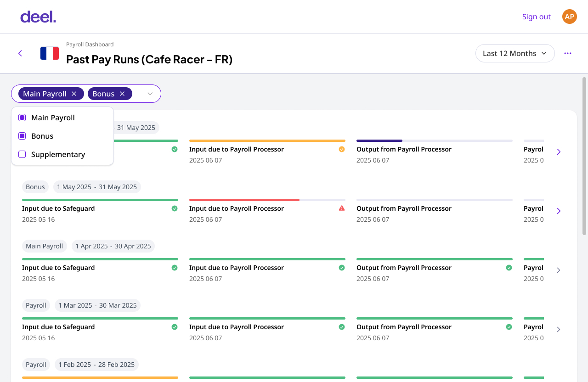Select the Payroll tag for February 2025
This screenshot has height=382, width=588.
(36, 365)
